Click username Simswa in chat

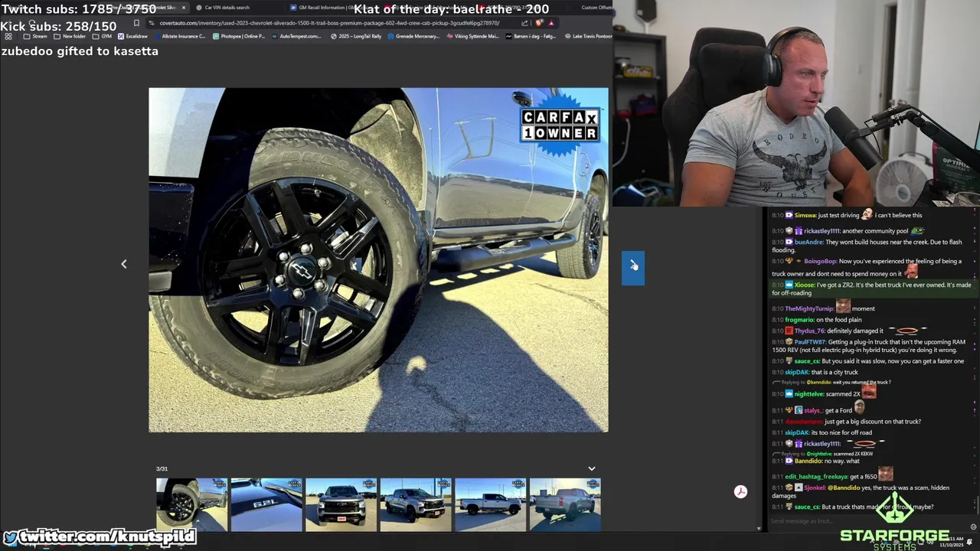click(805, 215)
